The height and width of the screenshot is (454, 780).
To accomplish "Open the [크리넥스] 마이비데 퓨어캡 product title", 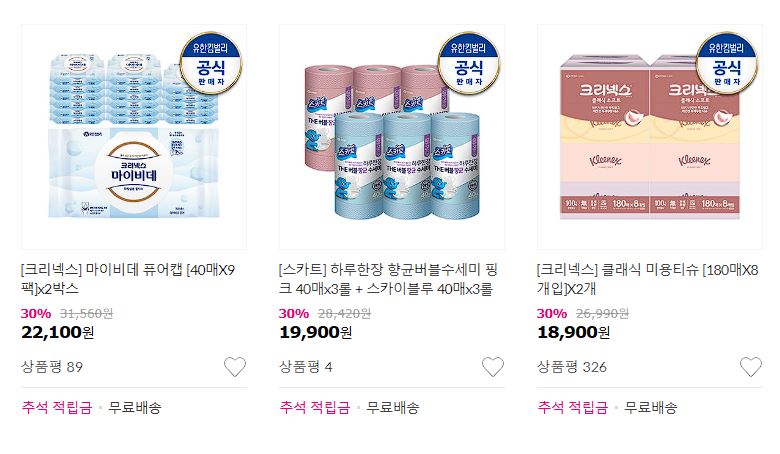I will click(128, 279).
